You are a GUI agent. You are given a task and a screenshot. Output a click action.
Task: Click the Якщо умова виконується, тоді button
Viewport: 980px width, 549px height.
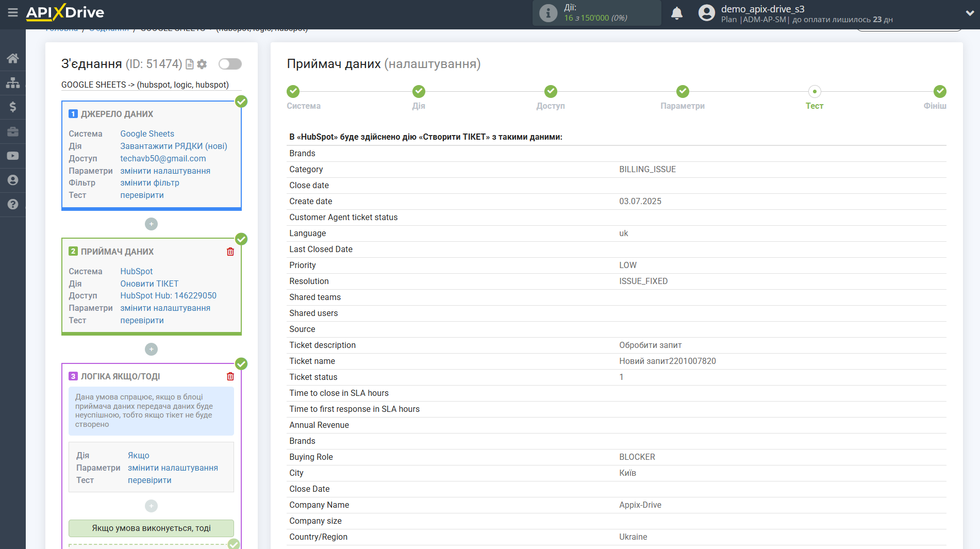point(151,528)
